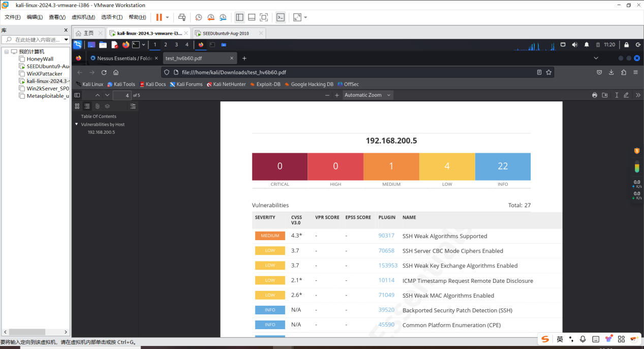
Task: Open Kali panel file manager launcher
Action: pyautogui.click(x=103, y=45)
